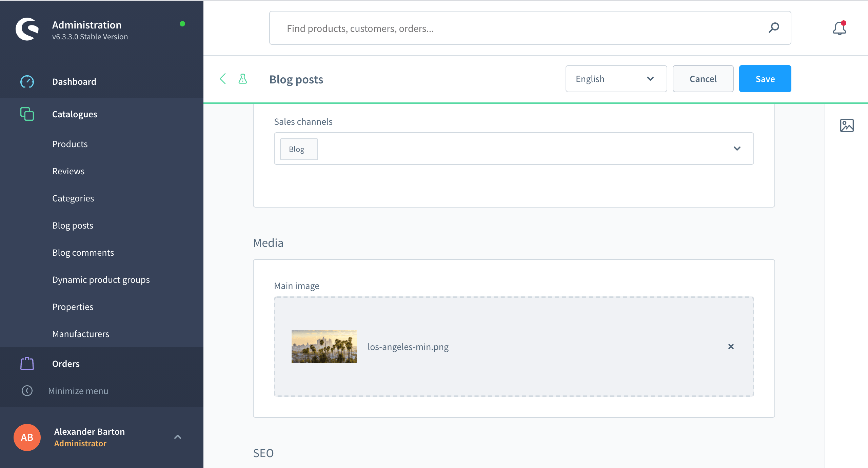868x468 pixels.
Task: Click the Dashboard gauge icon
Action: coord(27,82)
